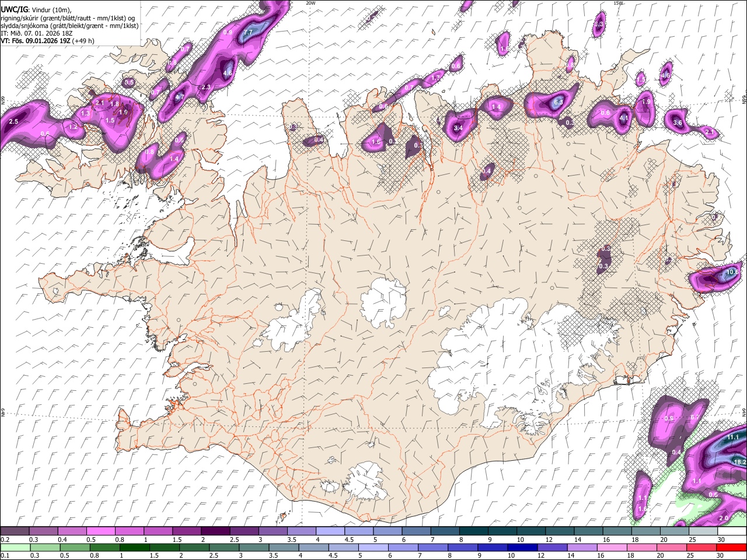Choose lower legend swatch starting at 4
This screenshot has height=560, width=747.
313,547
